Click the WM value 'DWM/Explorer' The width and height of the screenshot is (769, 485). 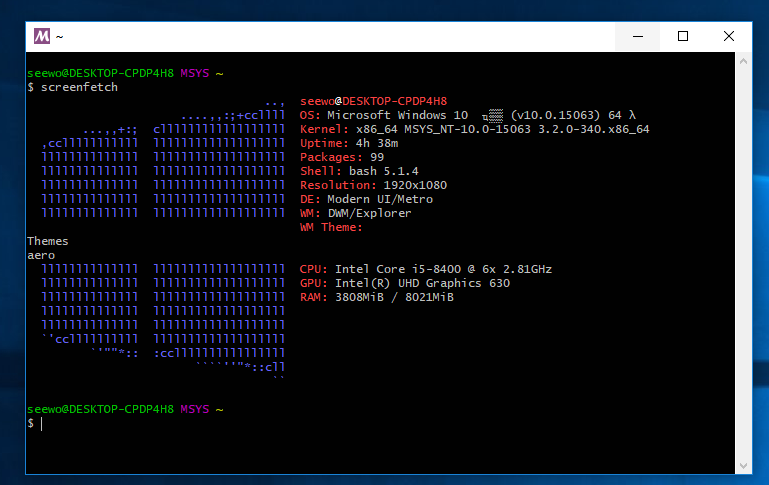(x=370, y=213)
